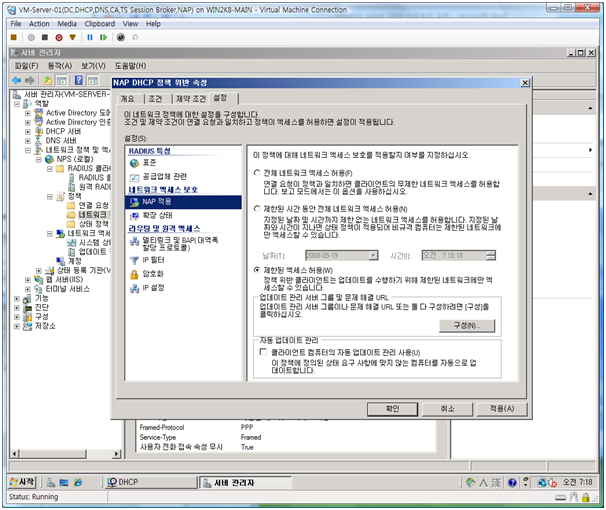The image size is (606, 510).
Task: Switch to DHCP taskbar window
Action: [151, 482]
